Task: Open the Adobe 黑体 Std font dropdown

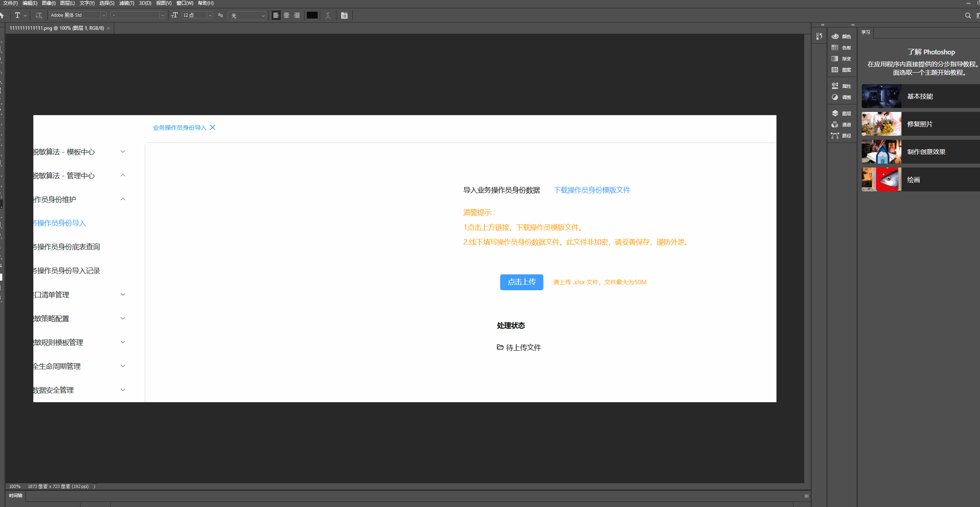Action: click(x=104, y=15)
